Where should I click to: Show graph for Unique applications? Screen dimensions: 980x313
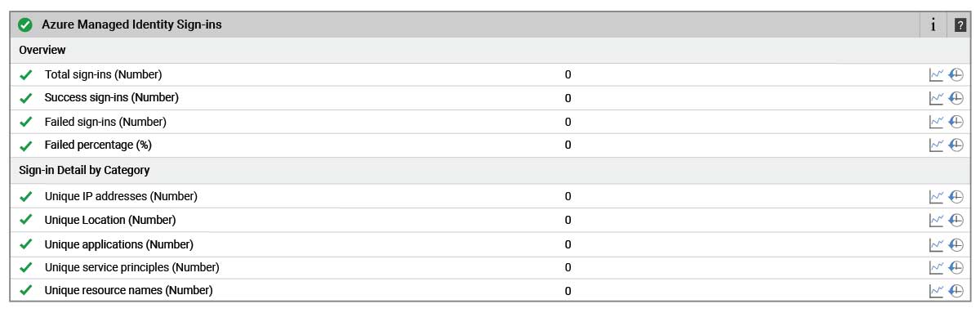(x=936, y=244)
